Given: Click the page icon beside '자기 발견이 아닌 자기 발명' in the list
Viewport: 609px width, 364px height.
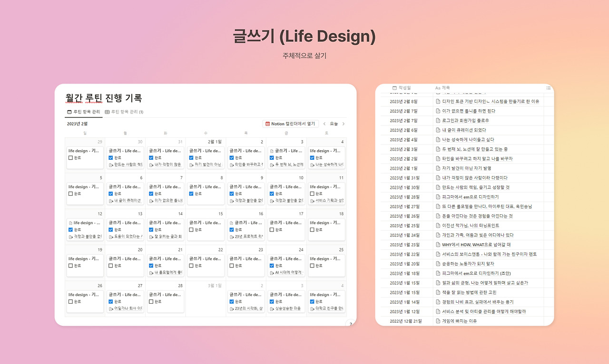Looking at the screenshot, I should click(438, 168).
